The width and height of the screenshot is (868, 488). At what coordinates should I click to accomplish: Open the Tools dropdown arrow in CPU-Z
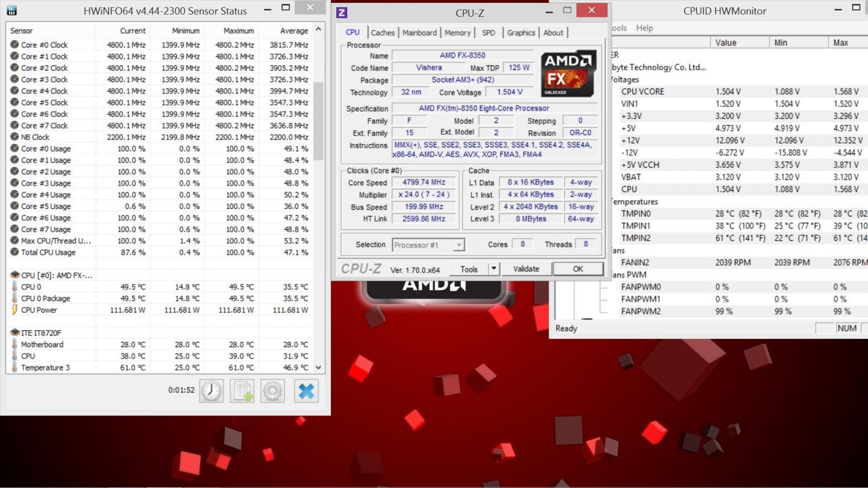(x=494, y=268)
